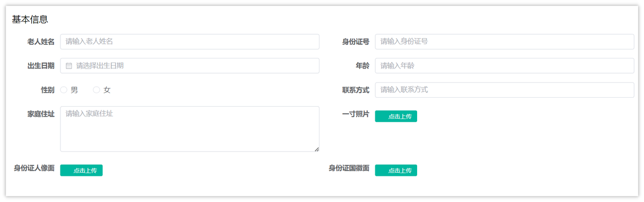Click the 家庭住址 label
The width and height of the screenshot is (644, 202).
(41, 114)
